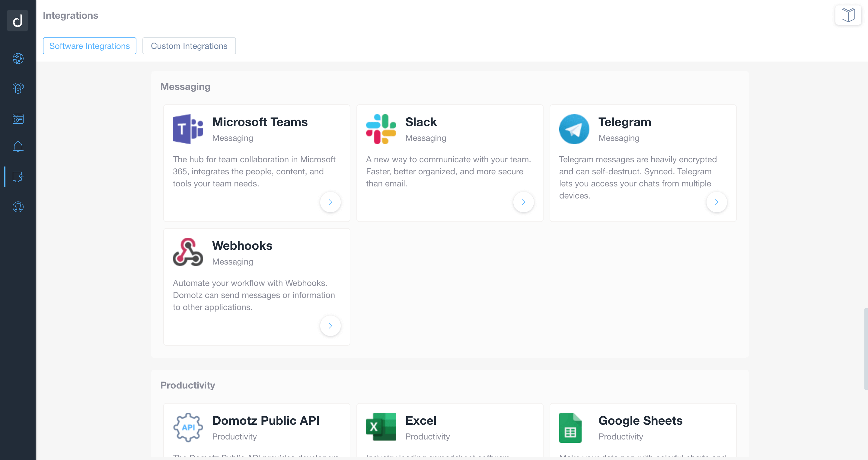The width and height of the screenshot is (868, 460).
Task: Click the page scrollbar thumb
Action: [x=866, y=348]
